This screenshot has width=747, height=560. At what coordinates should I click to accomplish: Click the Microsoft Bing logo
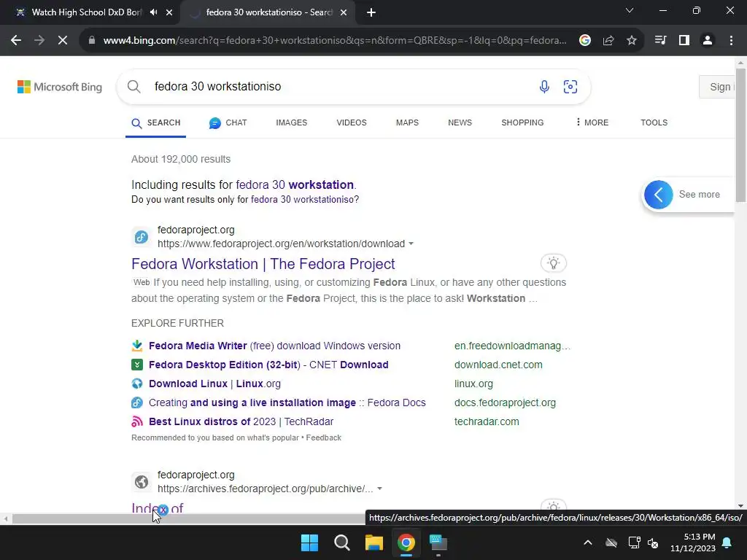pos(60,87)
